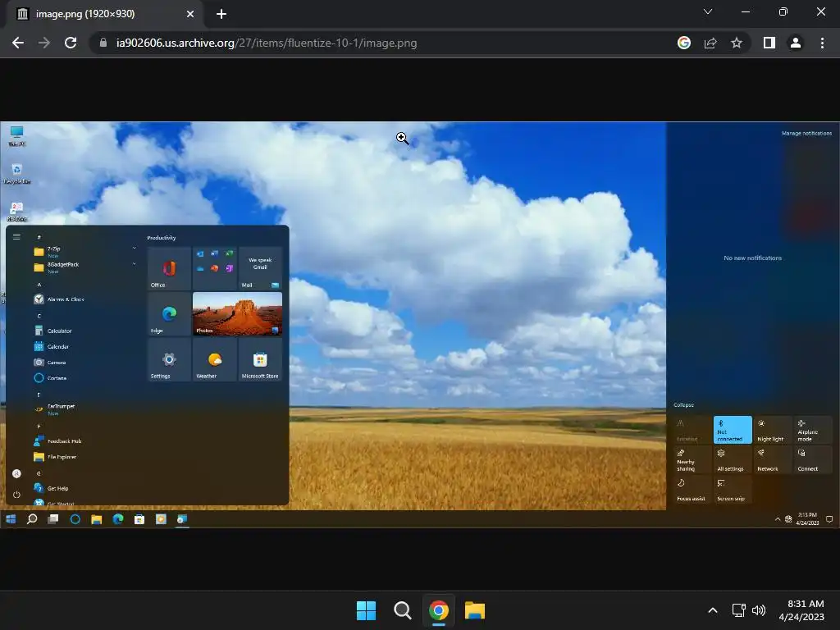
Task: Click the Network quick action tile
Action: point(773,459)
